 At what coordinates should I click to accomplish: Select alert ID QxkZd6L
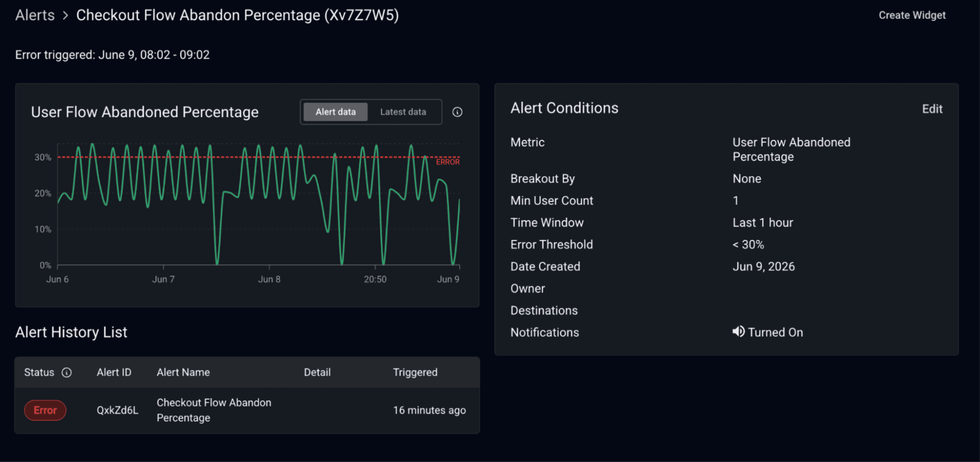coord(117,411)
